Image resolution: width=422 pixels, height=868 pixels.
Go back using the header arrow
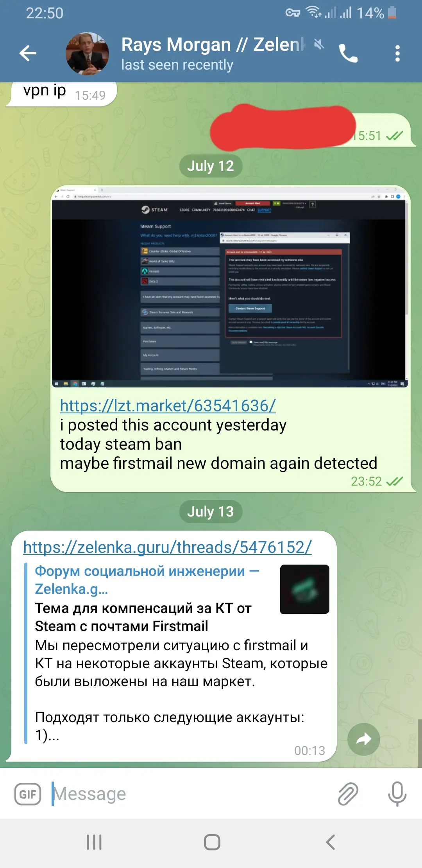[28, 53]
